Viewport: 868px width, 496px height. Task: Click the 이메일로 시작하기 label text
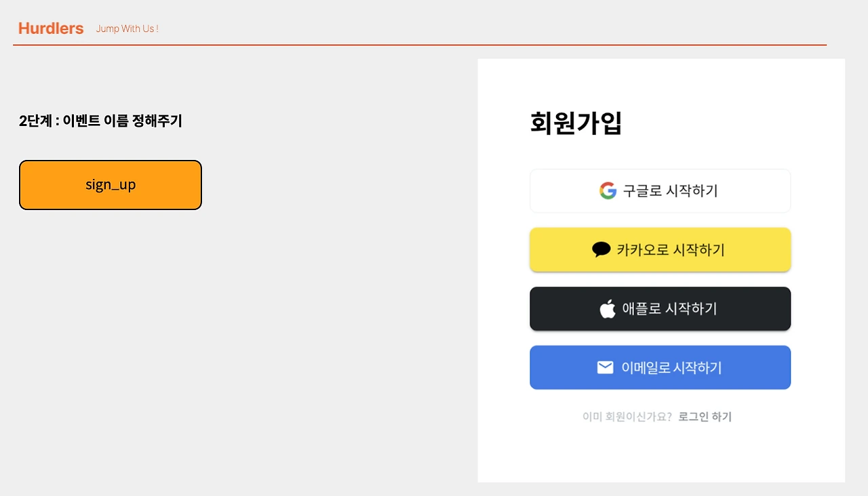[671, 368]
